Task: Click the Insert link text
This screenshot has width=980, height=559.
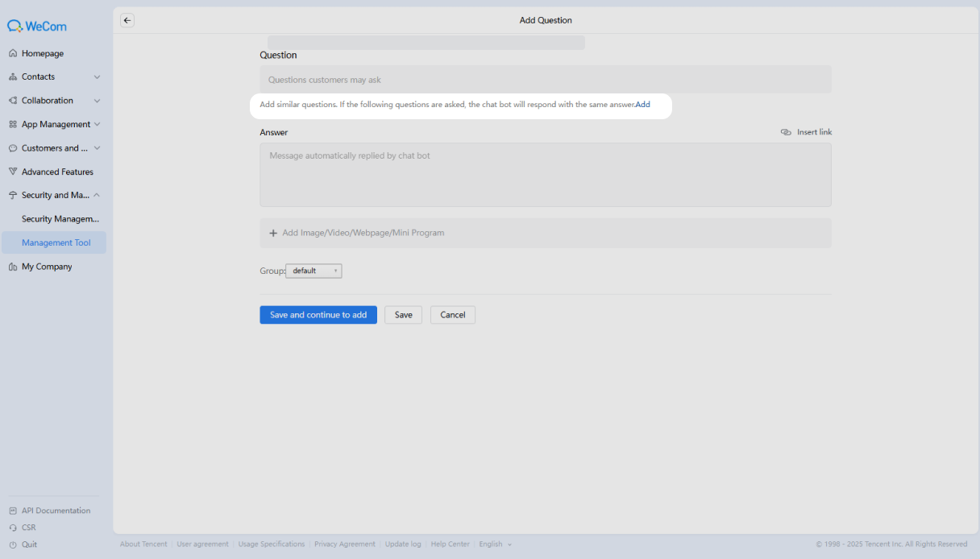Action: pyautogui.click(x=815, y=132)
